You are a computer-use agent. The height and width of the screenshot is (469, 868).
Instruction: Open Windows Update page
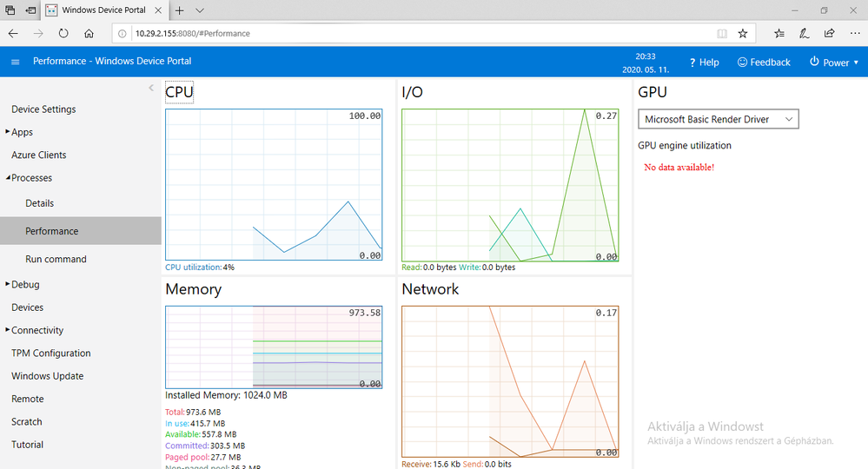pos(47,376)
